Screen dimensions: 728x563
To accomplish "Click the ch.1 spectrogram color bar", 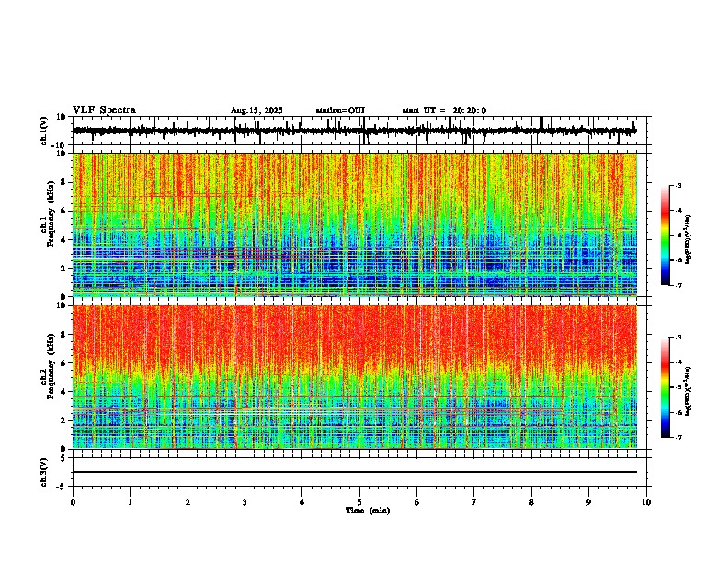I will pyautogui.click(x=665, y=236).
